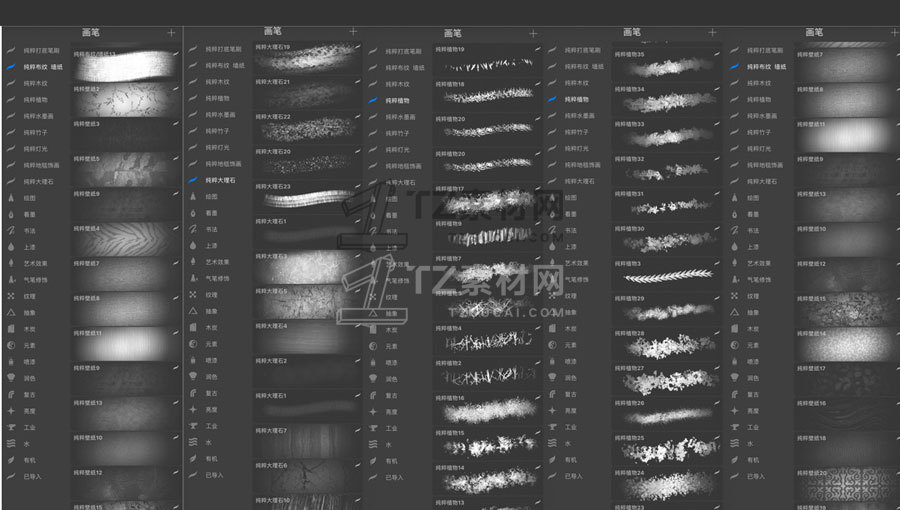Click the blue 纯粹布纹 墙纸 brush icon in the leftmost panel
Screen dimensions: 900x510
click(11, 67)
